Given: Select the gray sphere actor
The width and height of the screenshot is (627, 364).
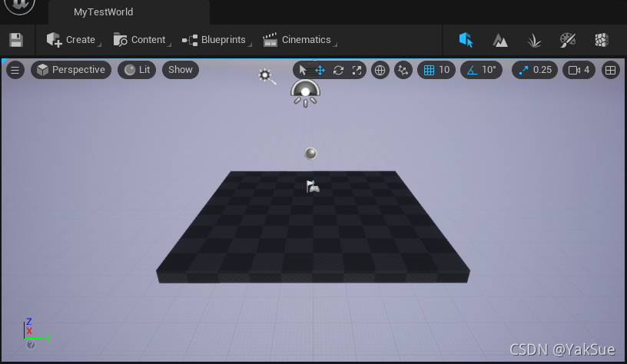Looking at the screenshot, I should coord(310,154).
